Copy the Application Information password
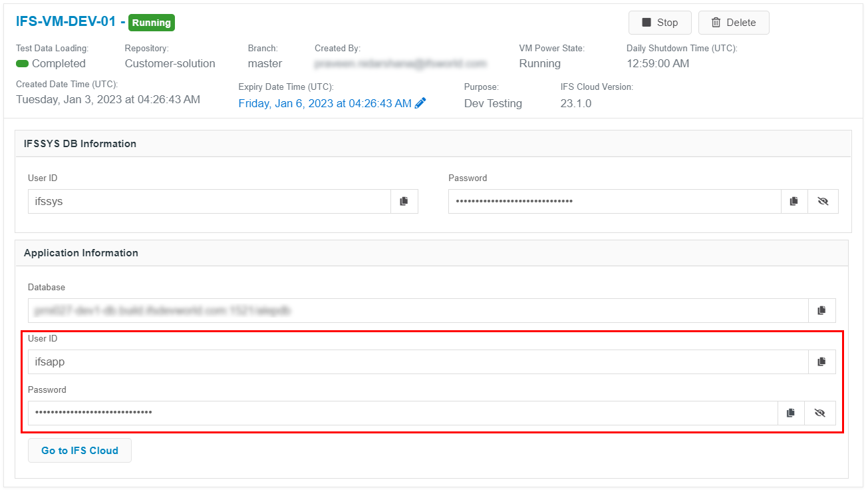This screenshot has width=868, height=490. click(791, 413)
